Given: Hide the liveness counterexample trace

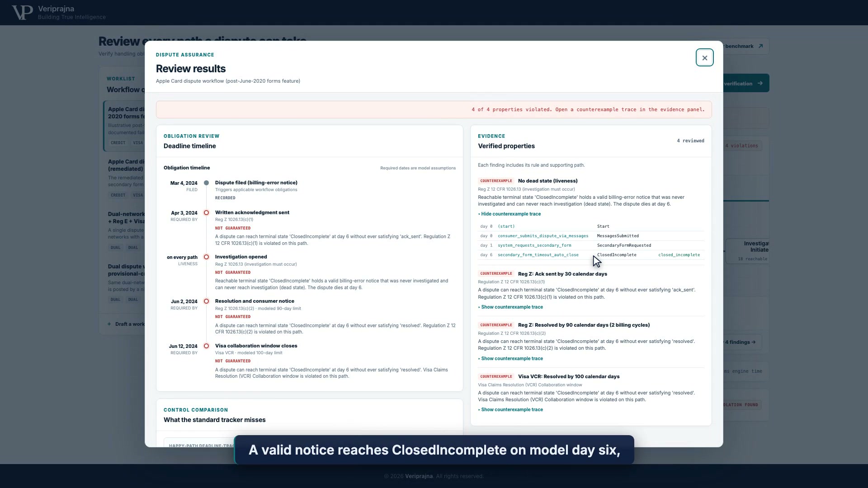Looking at the screenshot, I should point(509,214).
